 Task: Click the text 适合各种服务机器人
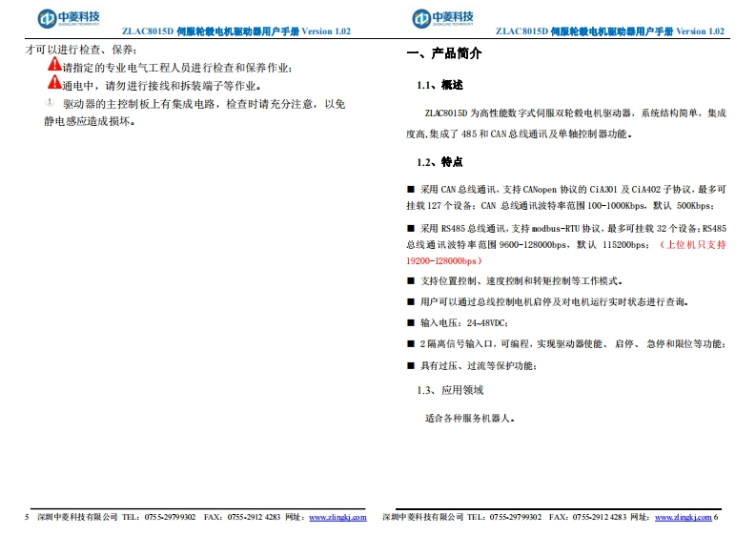(470, 418)
